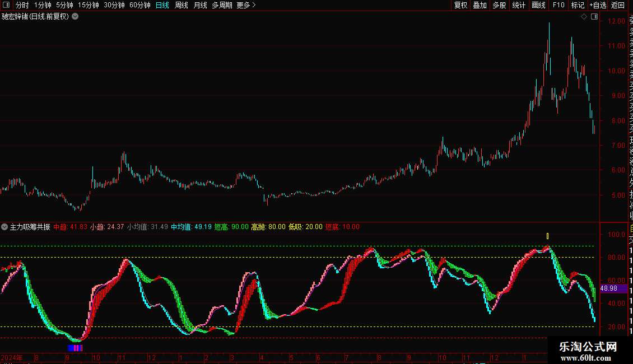Click the blue-magenta signal bars near September
Viewport: 633px width, 364px height.
pos(75,348)
